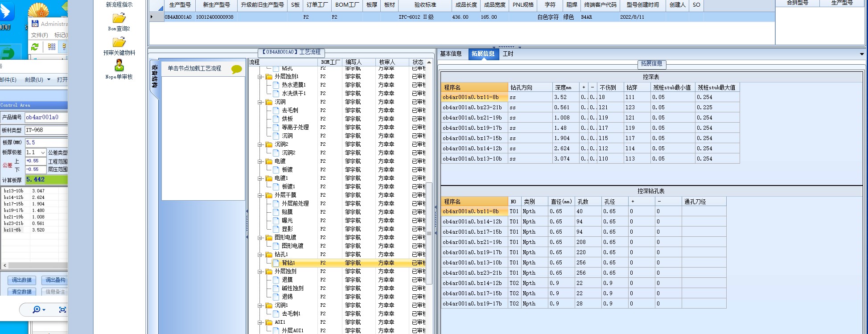
Task: Click the 生产型号 column header
Action: pos(180,5)
